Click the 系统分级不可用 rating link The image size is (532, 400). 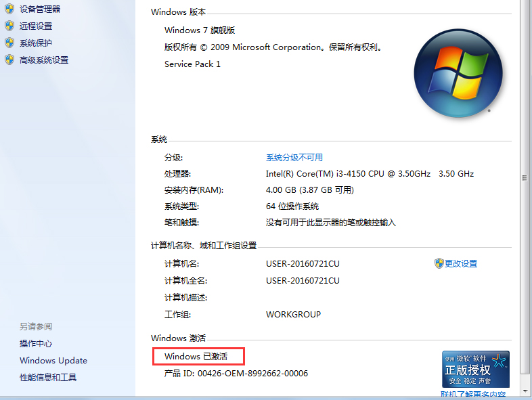pos(294,157)
